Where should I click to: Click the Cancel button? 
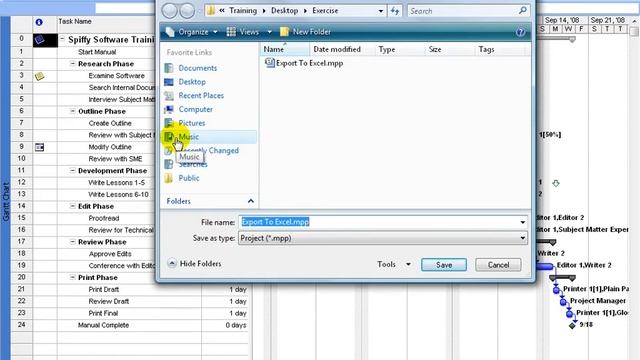click(498, 265)
